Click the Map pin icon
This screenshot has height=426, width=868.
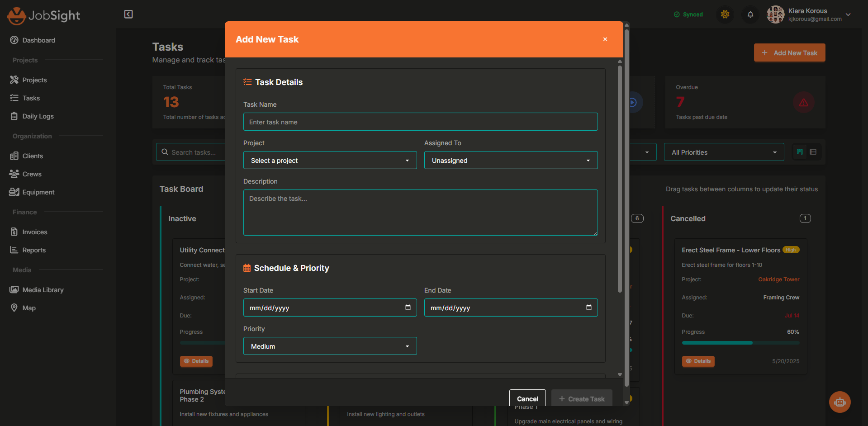pyautogui.click(x=14, y=308)
